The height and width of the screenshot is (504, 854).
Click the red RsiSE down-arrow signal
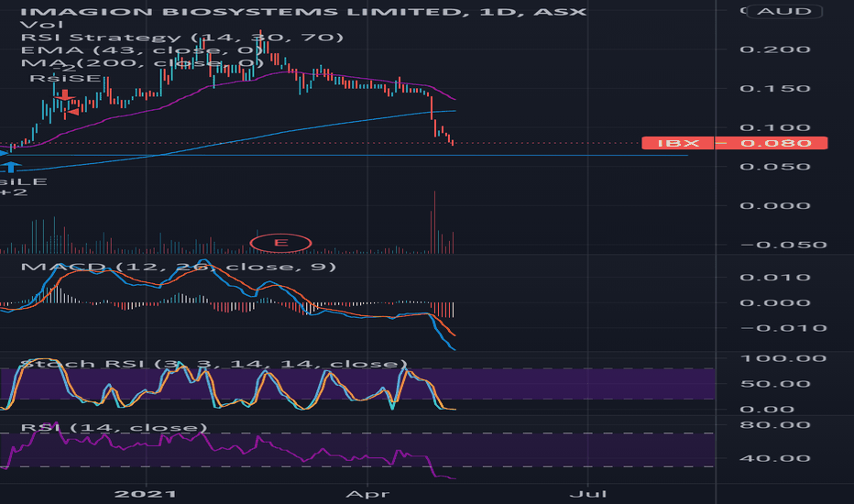(64, 95)
